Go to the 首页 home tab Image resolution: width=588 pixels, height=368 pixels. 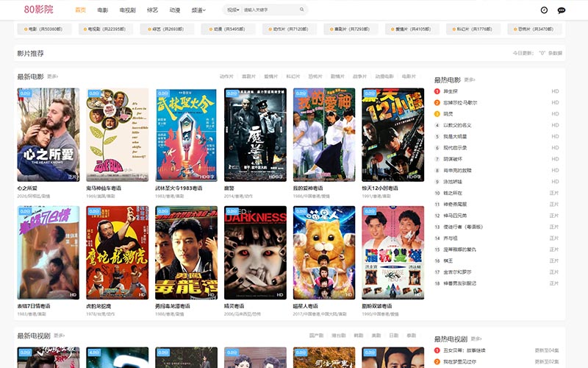point(81,10)
